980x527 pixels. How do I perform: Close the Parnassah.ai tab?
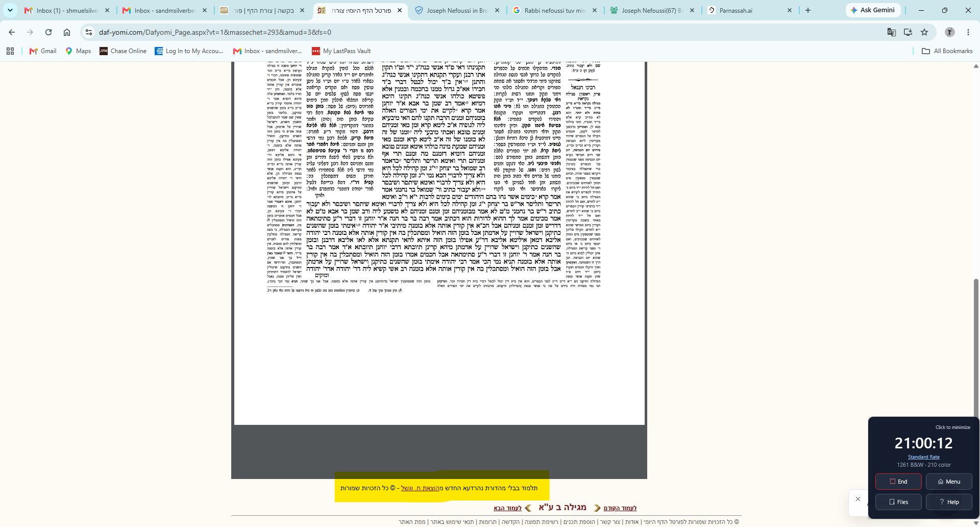pos(790,10)
